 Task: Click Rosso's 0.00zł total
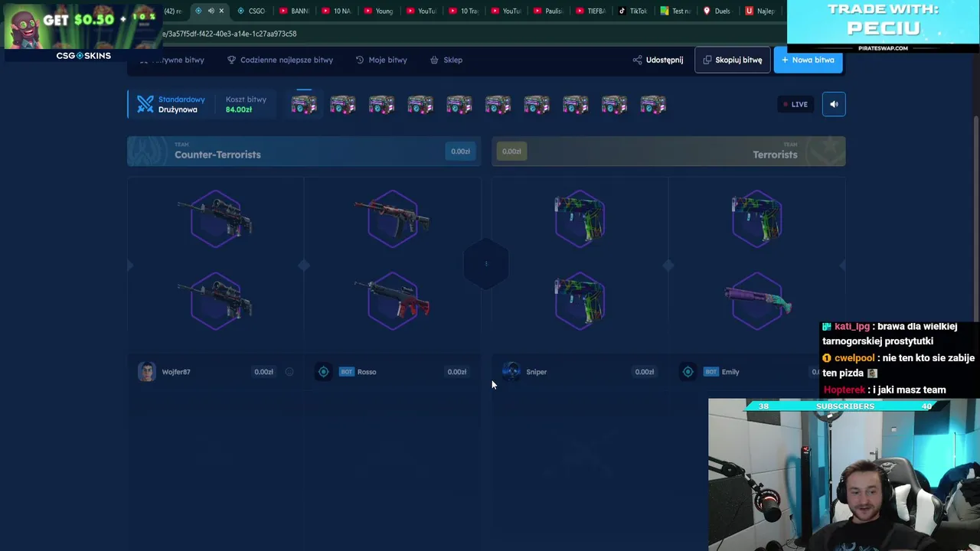(x=457, y=372)
